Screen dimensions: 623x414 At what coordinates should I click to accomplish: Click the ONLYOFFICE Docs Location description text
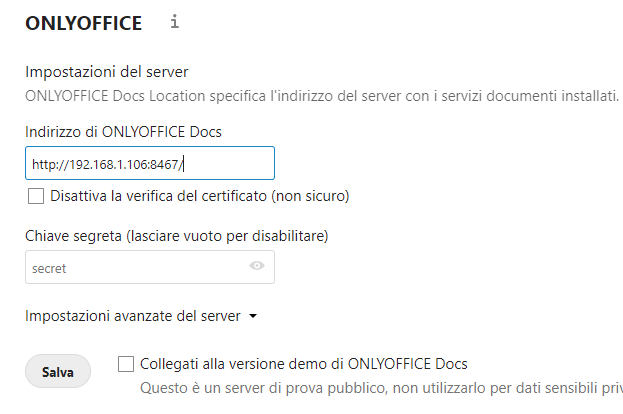[320, 96]
